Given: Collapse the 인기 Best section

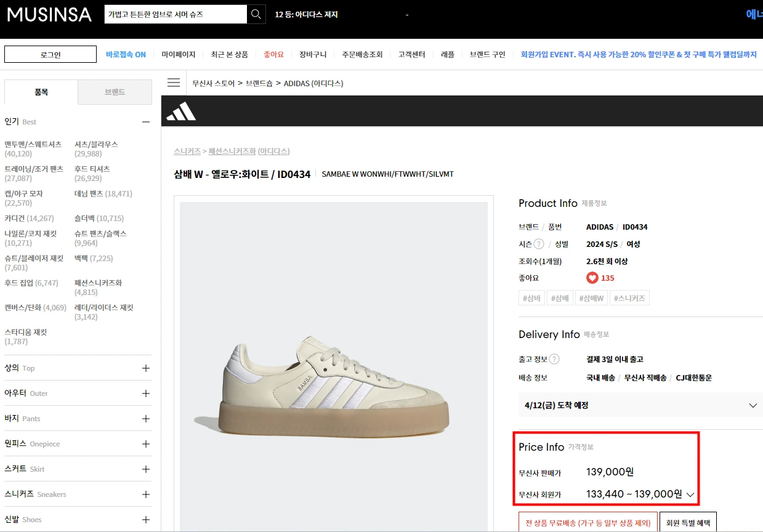Looking at the screenshot, I should [x=146, y=121].
